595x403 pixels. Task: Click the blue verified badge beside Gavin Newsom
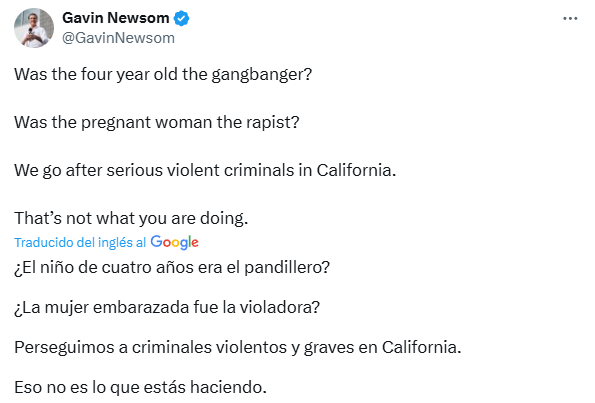click(x=181, y=18)
